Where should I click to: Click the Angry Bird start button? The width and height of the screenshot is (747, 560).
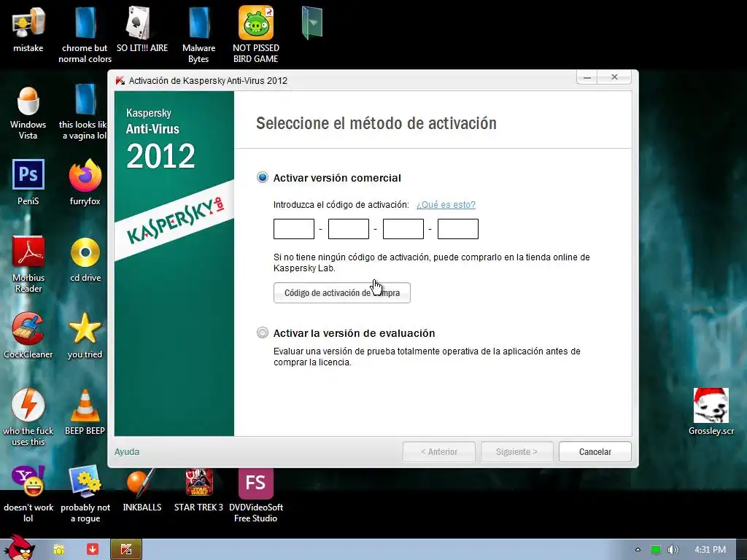tap(20, 548)
